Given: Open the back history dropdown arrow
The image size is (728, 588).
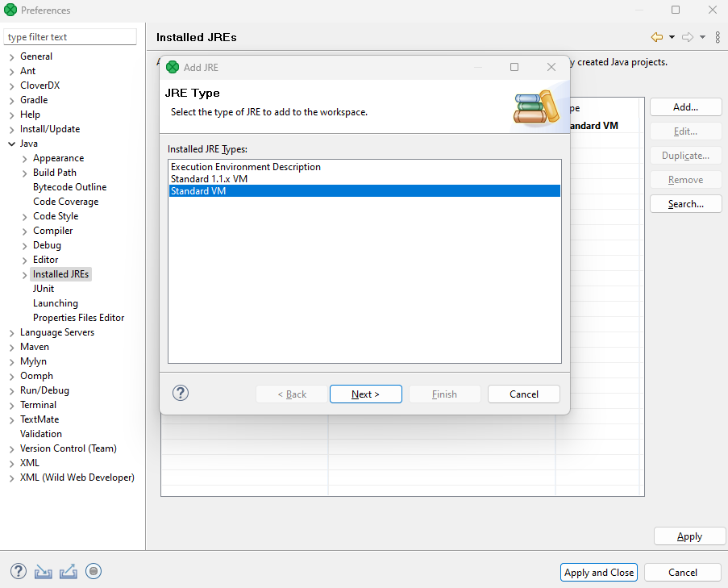Looking at the screenshot, I should (x=672, y=37).
